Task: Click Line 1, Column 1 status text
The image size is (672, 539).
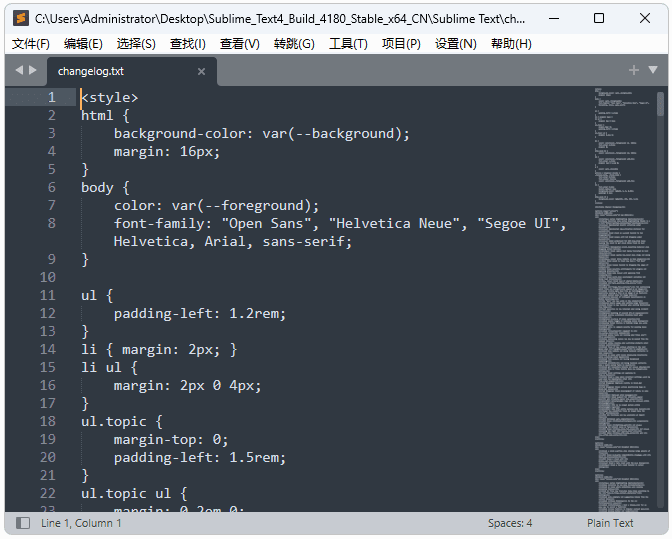Action: point(81,523)
